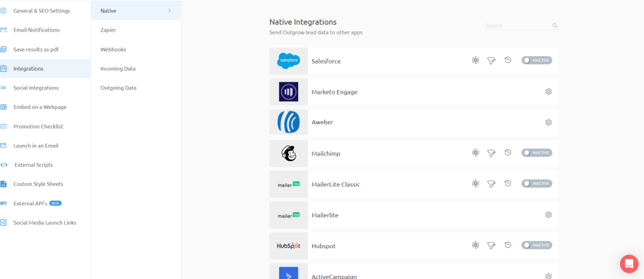
Task: Select the MailerLite Classic label
Action: coord(336,185)
